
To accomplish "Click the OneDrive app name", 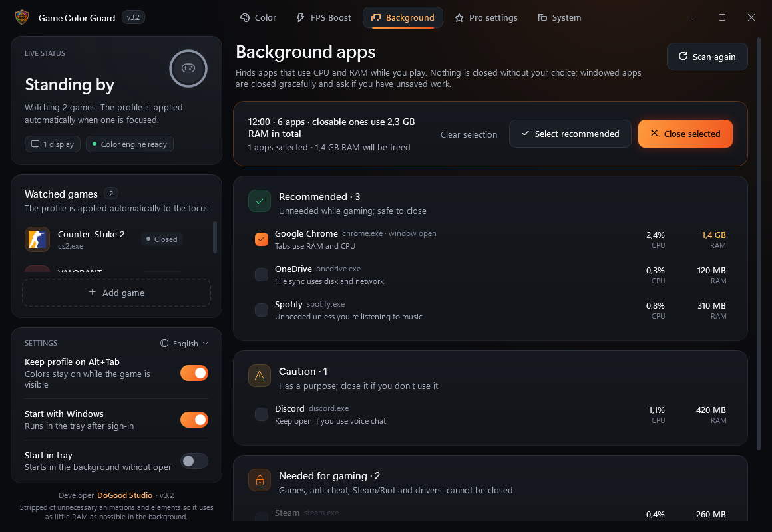I will pos(293,269).
